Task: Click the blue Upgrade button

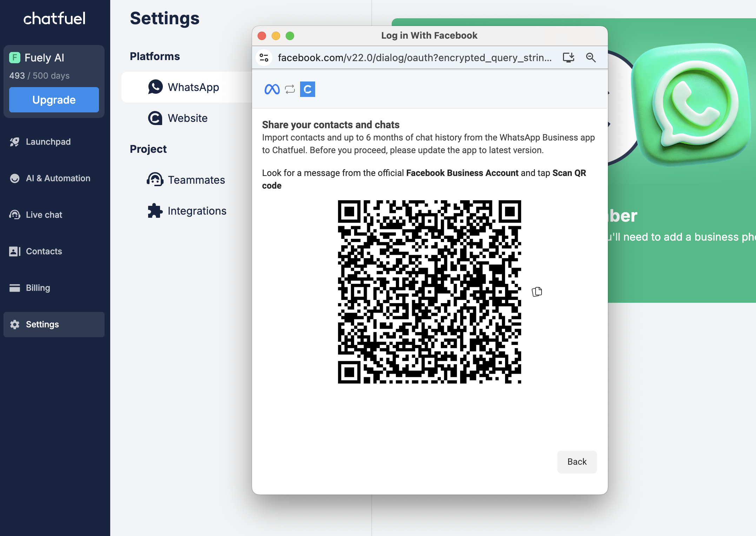Action: [x=54, y=100]
